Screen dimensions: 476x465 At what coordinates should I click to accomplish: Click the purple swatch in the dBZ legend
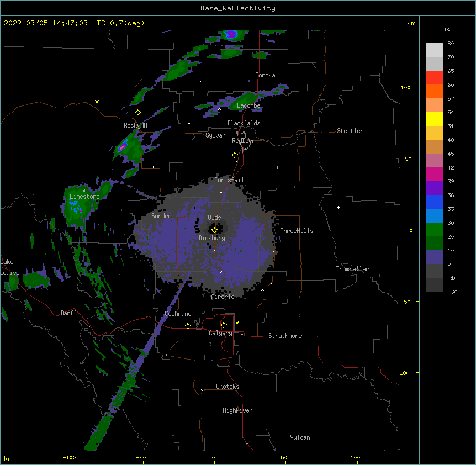[x=434, y=188]
